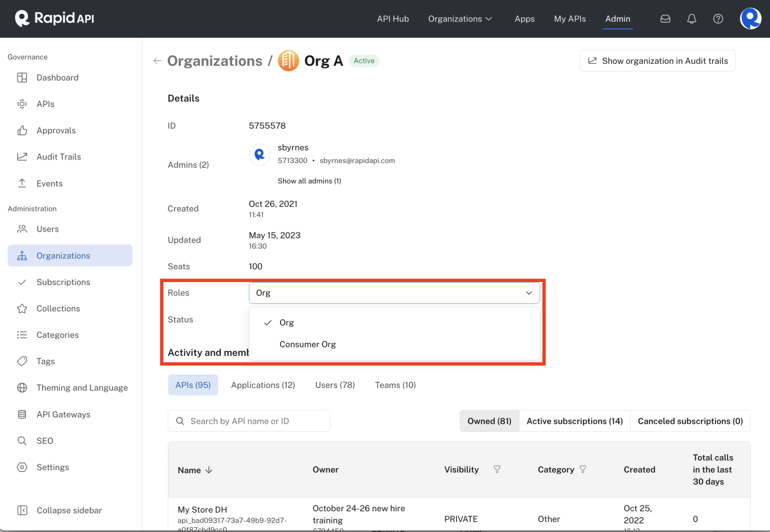
Task: Click the Created column header
Action: coord(639,470)
